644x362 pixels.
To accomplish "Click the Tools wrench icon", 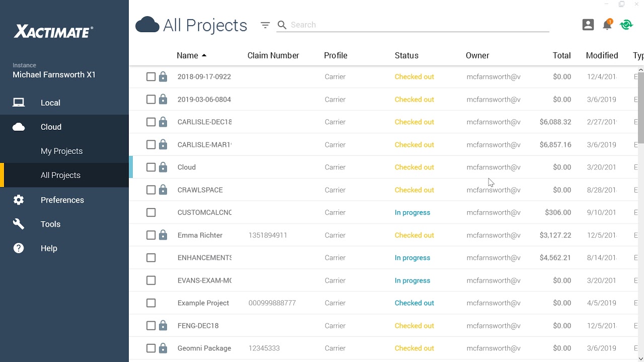I will click(x=19, y=224).
